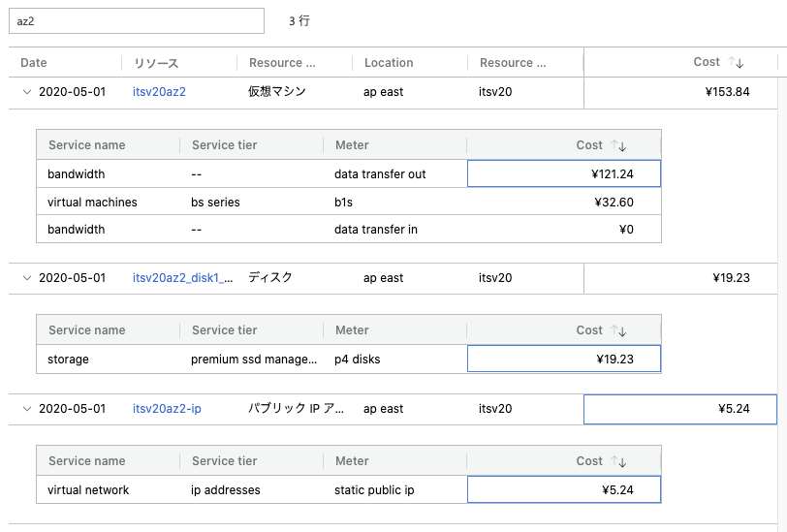The height and width of the screenshot is (532, 787).
Task: Click the Meter header in storage sub-table
Action: tap(352, 330)
